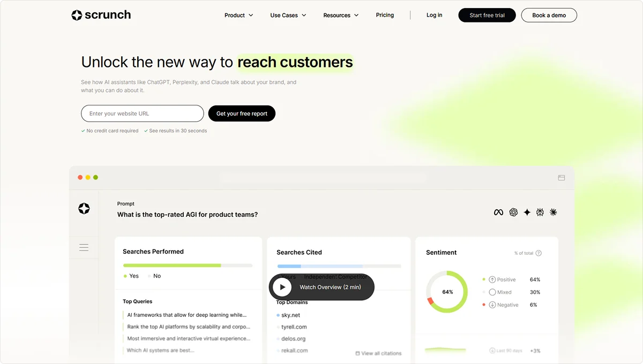The width and height of the screenshot is (643, 364).
Task: Click the Positive 64% value
Action: 535,279
